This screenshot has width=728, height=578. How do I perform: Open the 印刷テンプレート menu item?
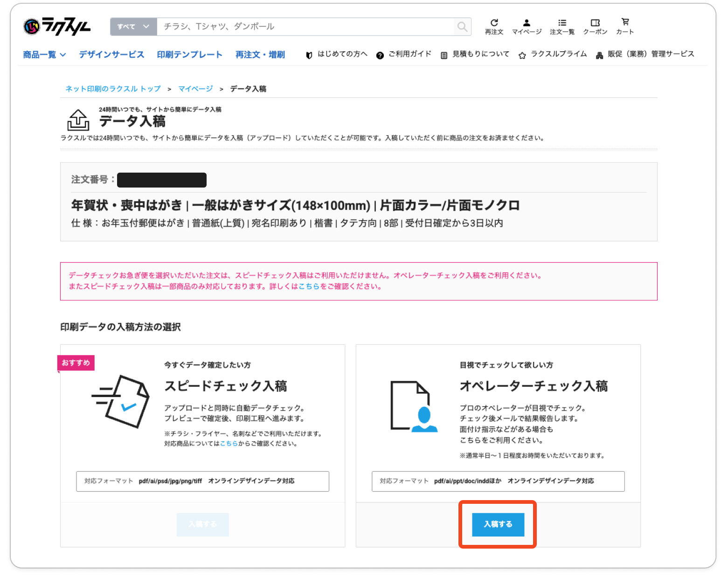(x=189, y=55)
